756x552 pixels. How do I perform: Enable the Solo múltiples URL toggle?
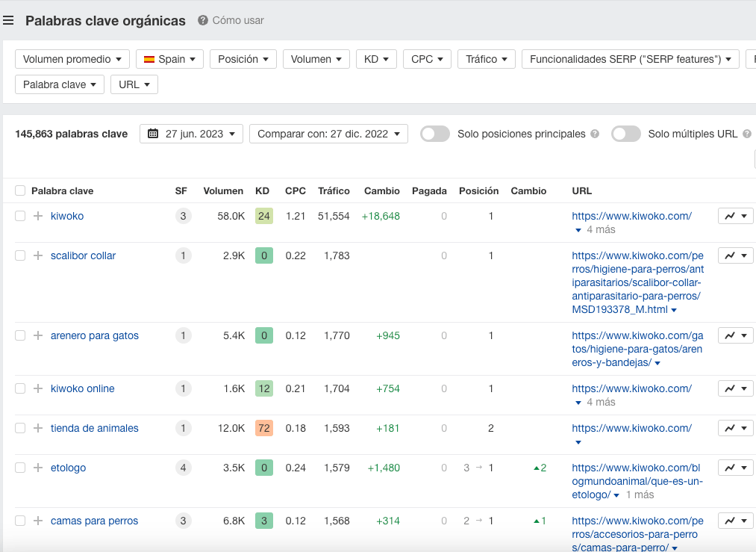click(626, 134)
